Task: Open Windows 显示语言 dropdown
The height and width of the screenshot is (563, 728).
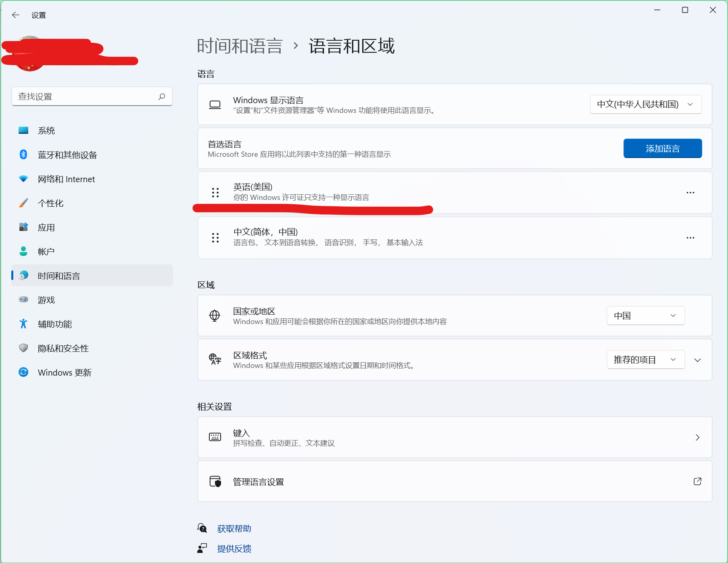Action: coord(646,104)
